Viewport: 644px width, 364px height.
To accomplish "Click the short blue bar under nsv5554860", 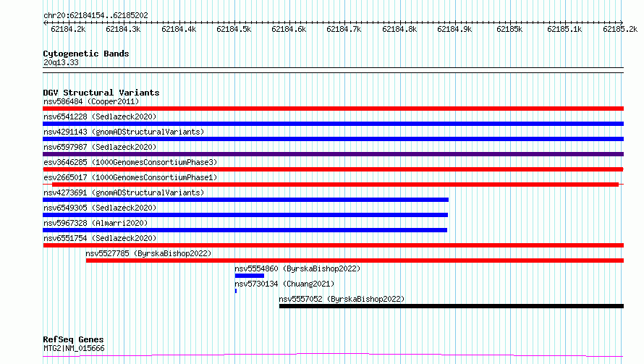I will coord(250,276).
